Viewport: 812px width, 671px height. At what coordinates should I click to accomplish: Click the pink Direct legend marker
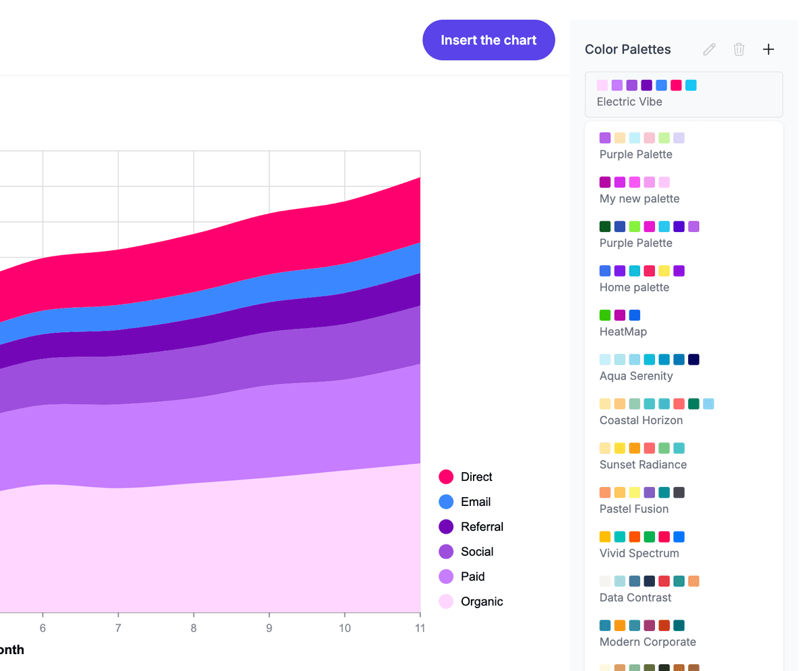tap(446, 476)
